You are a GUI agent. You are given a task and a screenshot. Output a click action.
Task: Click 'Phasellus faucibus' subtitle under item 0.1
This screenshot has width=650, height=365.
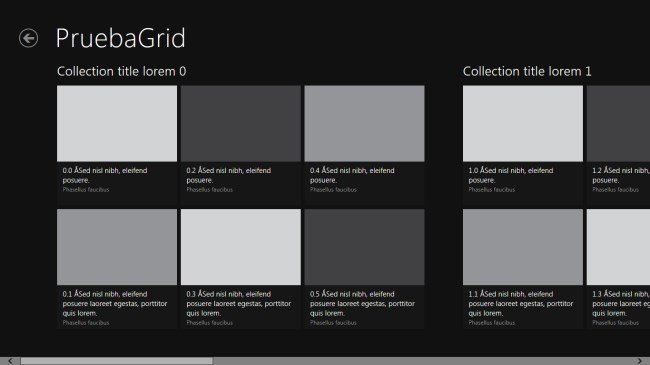coord(86,323)
